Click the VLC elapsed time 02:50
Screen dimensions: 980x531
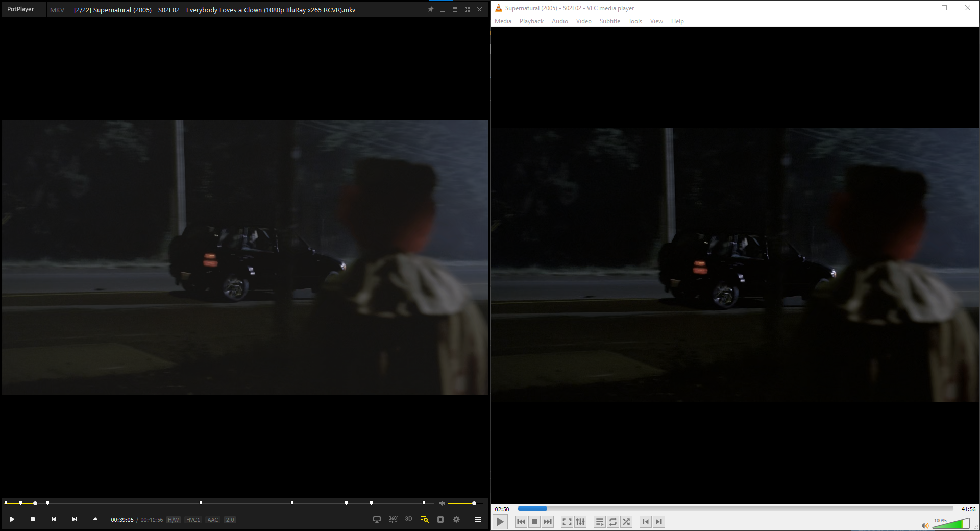[502, 509]
